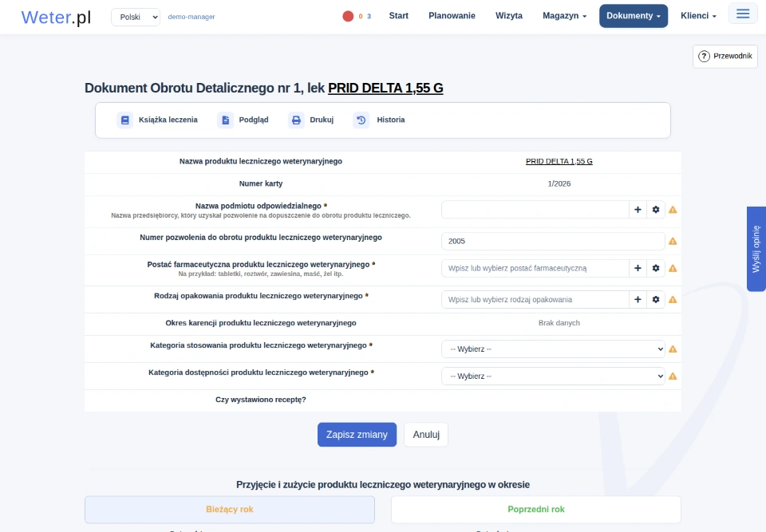The image size is (766, 532).
Task: Click the blue 3 notification counter
Action: click(x=369, y=16)
